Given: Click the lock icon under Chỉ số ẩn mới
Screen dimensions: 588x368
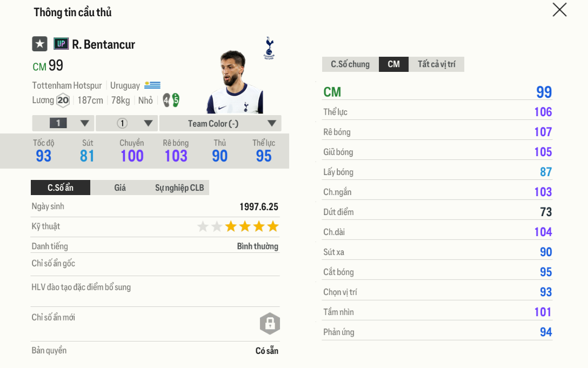Looking at the screenshot, I should [x=269, y=324].
